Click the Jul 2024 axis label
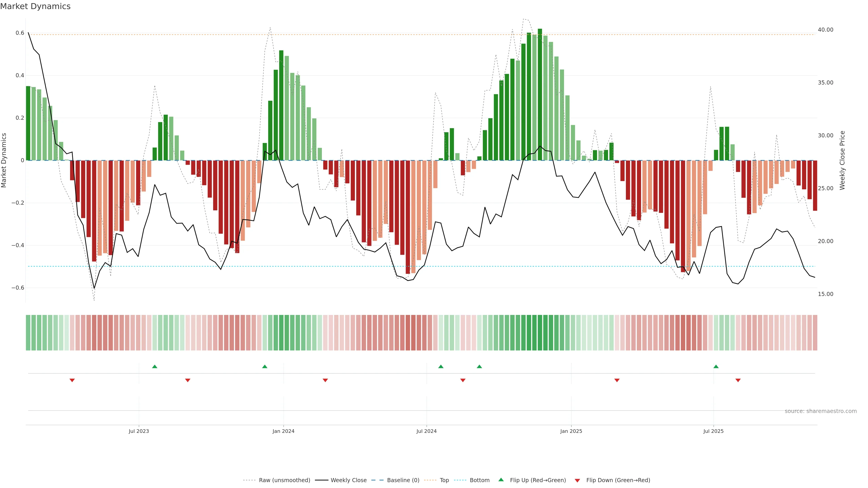 [x=426, y=431]
